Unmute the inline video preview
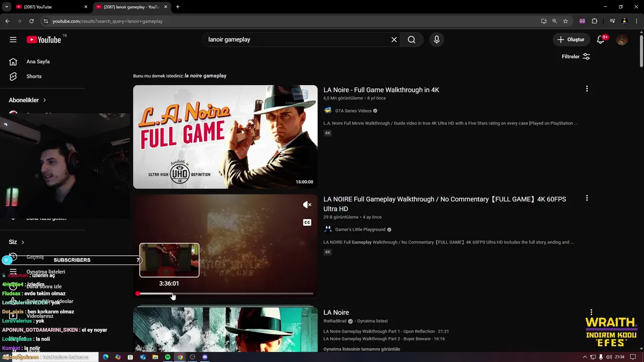This screenshot has width=644, height=362. [307, 205]
